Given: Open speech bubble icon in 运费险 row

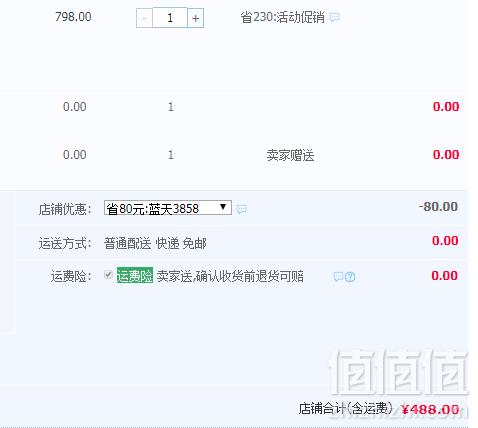Looking at the screenshot, I should tap(338, 276).
